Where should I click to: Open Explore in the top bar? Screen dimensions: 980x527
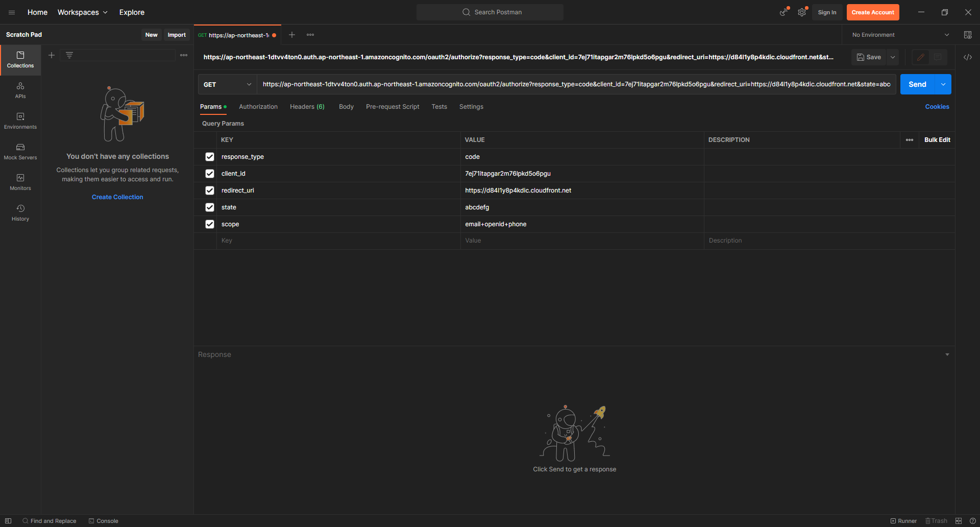coord(132,12)
